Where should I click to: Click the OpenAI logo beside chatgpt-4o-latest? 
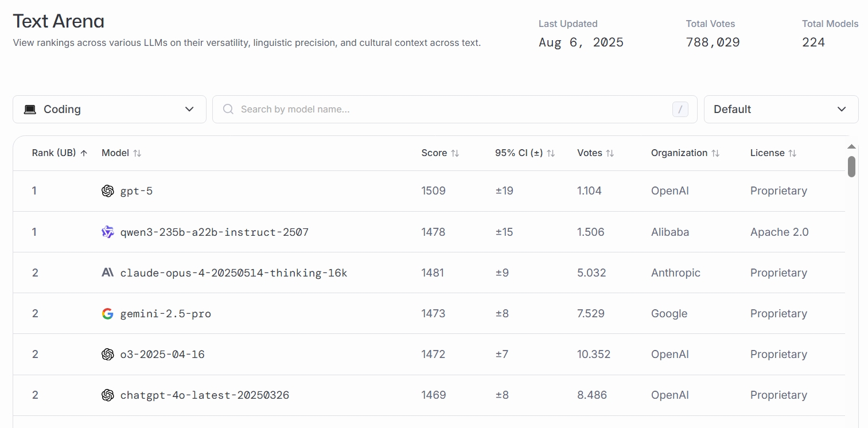(107, 395)
